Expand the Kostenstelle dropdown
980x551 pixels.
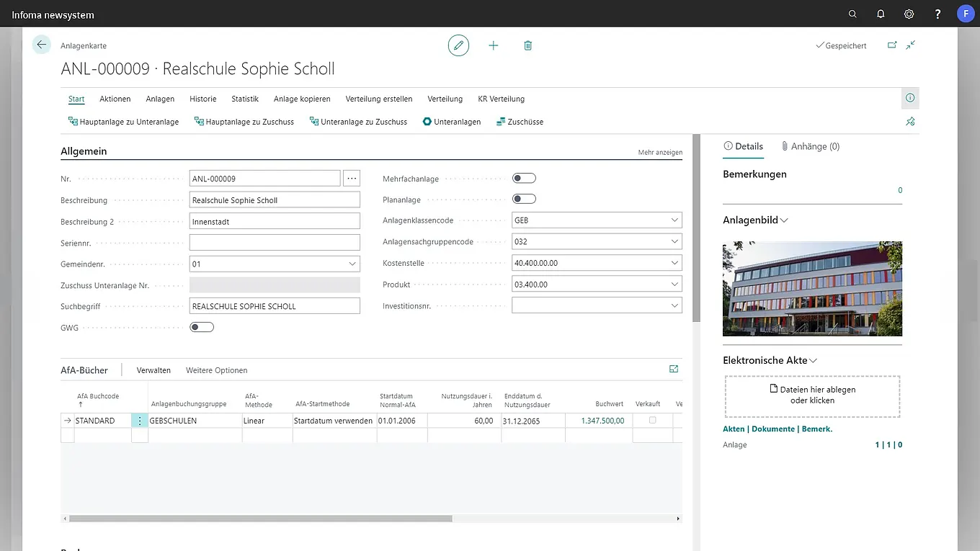[674, 263]
